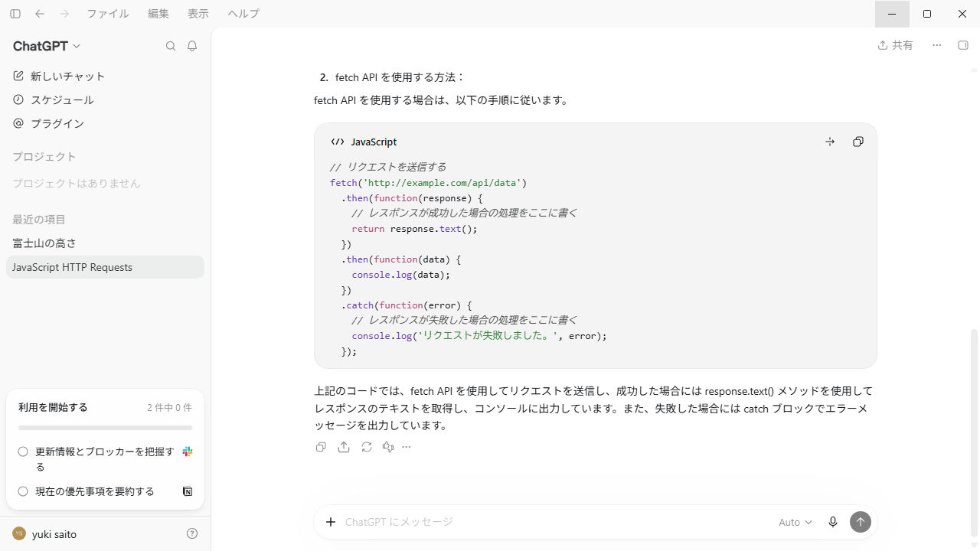Copy the response using the copy icon

click(321, 447)
